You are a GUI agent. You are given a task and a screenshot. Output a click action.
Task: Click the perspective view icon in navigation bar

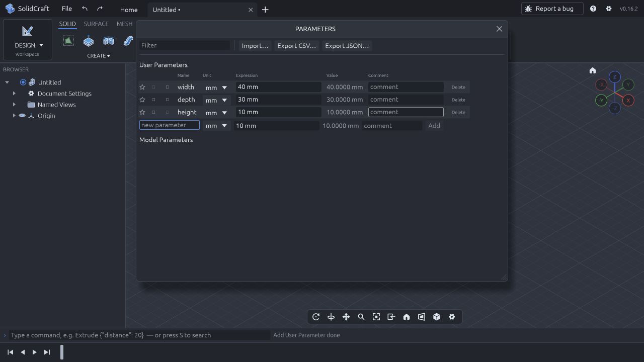click(422, 317)
